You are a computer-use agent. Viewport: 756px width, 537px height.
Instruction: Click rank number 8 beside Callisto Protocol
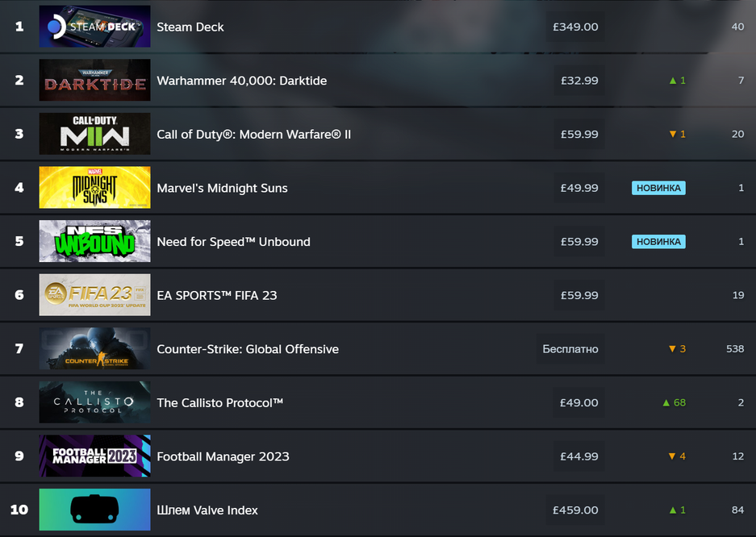[x=19, y=402]
